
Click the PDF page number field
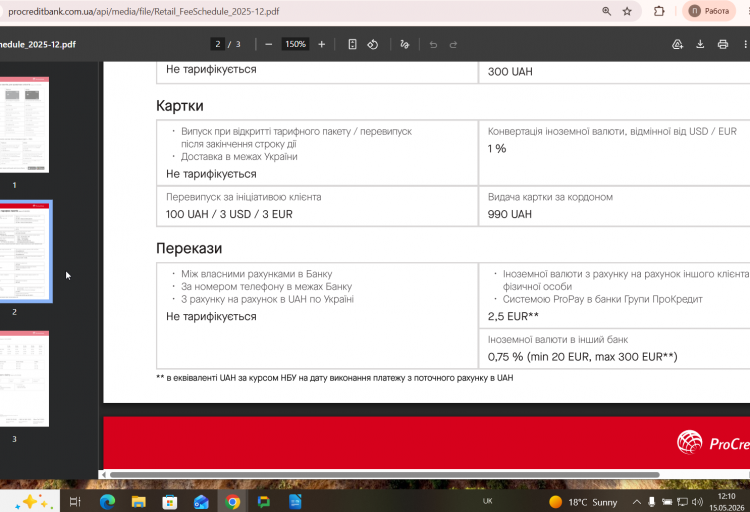(218, 44)
